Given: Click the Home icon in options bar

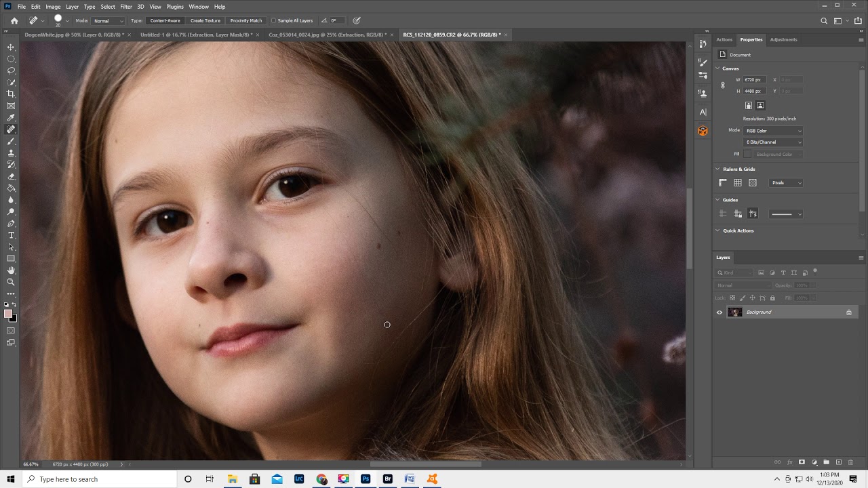Looking at the screenshot, I should [14, 20].
